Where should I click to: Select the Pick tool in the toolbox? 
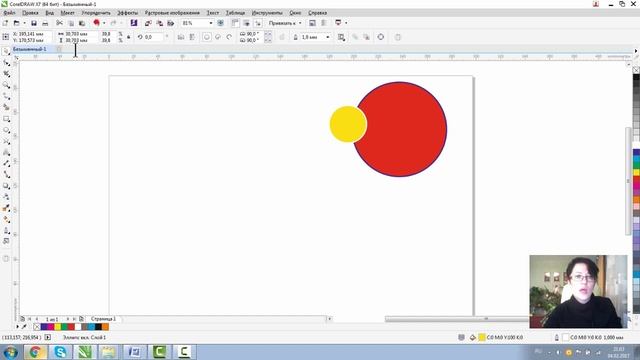pos(6,52)
